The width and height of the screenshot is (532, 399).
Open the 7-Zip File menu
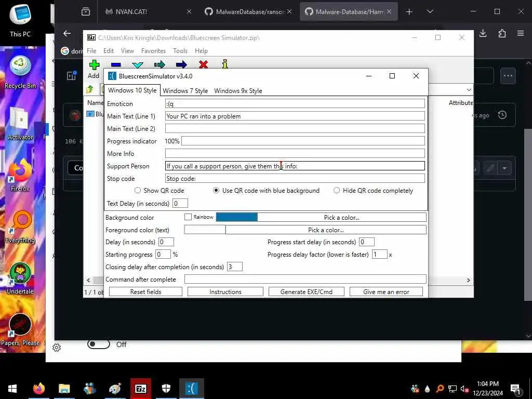click(x=91, y=51)
